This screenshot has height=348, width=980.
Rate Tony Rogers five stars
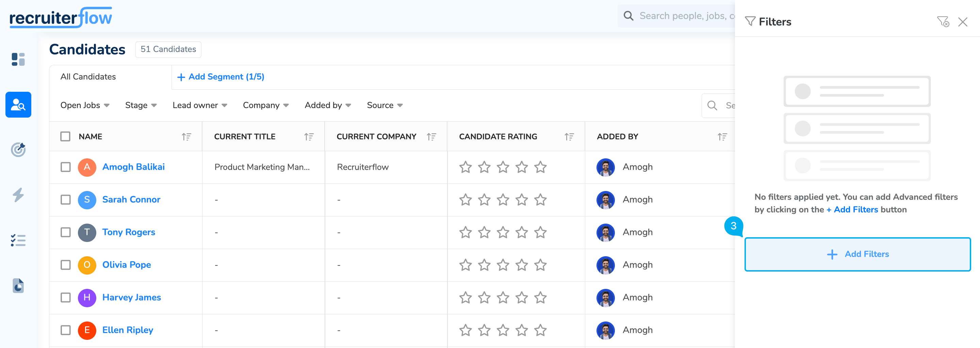[540, 232]
